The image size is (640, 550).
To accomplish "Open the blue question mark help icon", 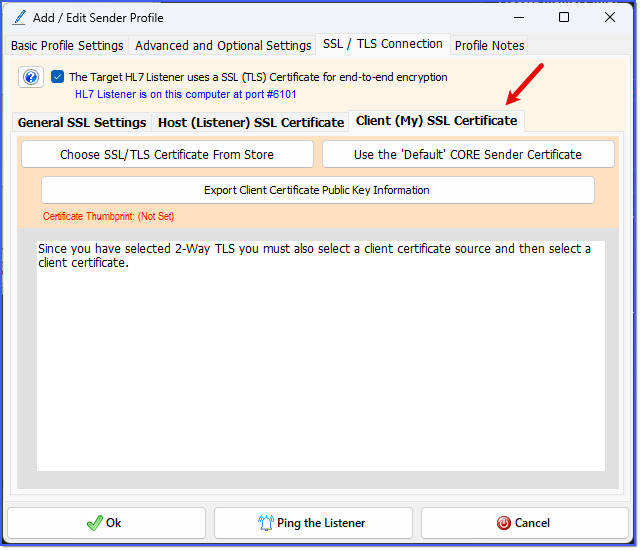I will 31,77.
